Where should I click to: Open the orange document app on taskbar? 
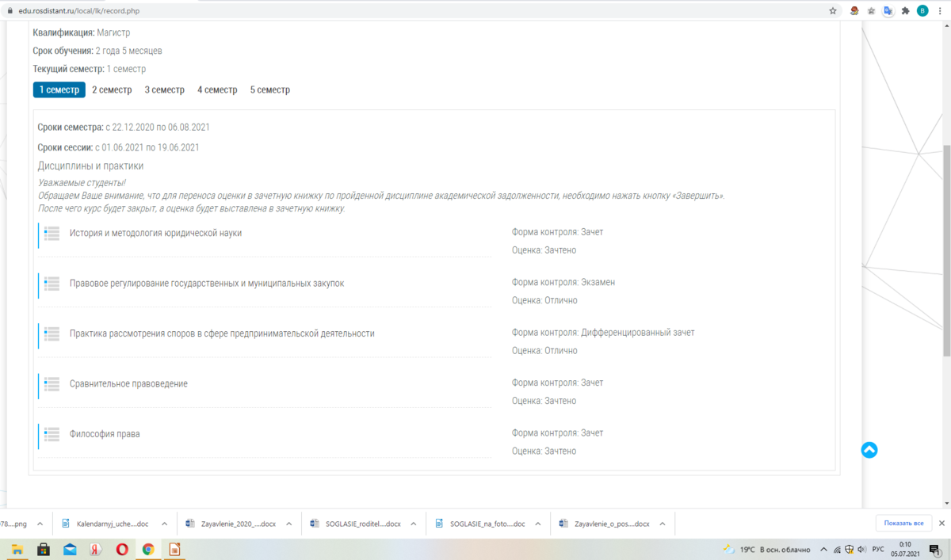click(174, 549)
